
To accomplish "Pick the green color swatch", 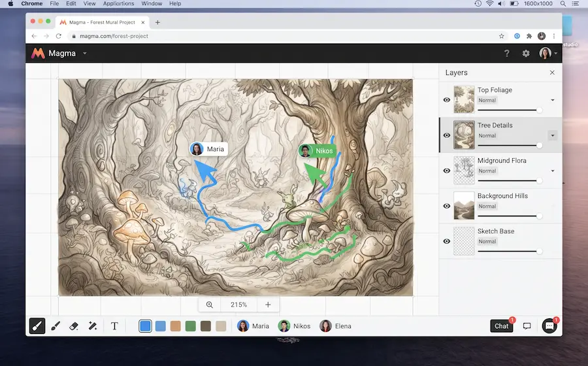I will [x=191, y=326].
